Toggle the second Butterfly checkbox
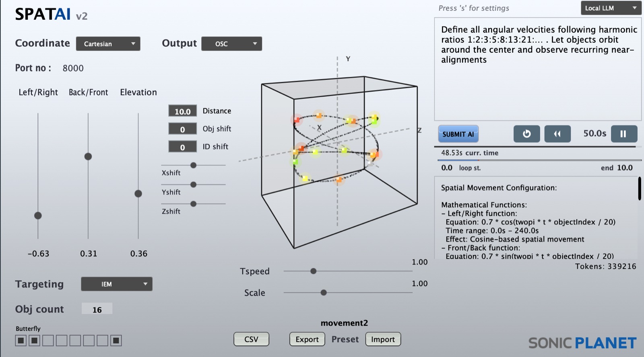The image size is (644, 357). point(35,341)
